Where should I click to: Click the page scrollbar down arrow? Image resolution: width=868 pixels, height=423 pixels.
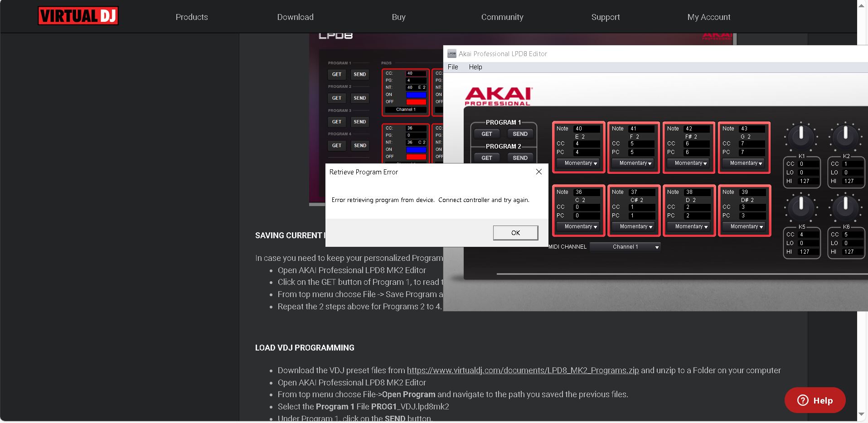click(x=862, y=414)
